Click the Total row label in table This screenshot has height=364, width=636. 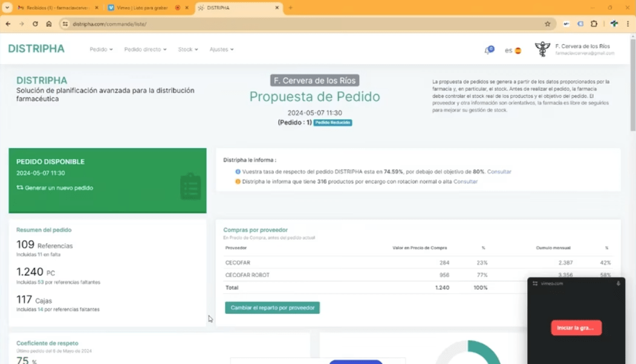(x=232, y=287)
